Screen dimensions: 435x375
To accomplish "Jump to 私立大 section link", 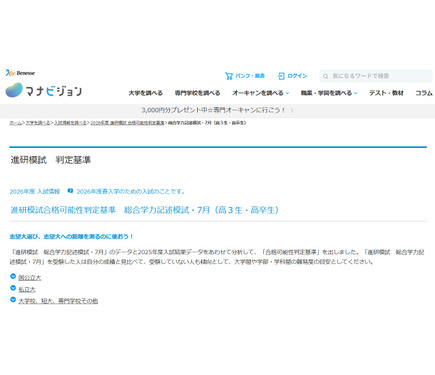I will (x=27, y=289).
